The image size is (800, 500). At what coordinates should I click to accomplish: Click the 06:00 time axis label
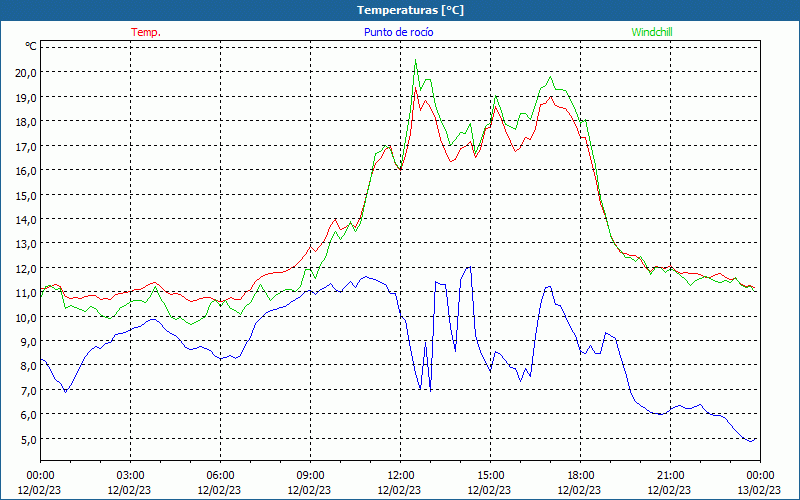pos(220,475)
